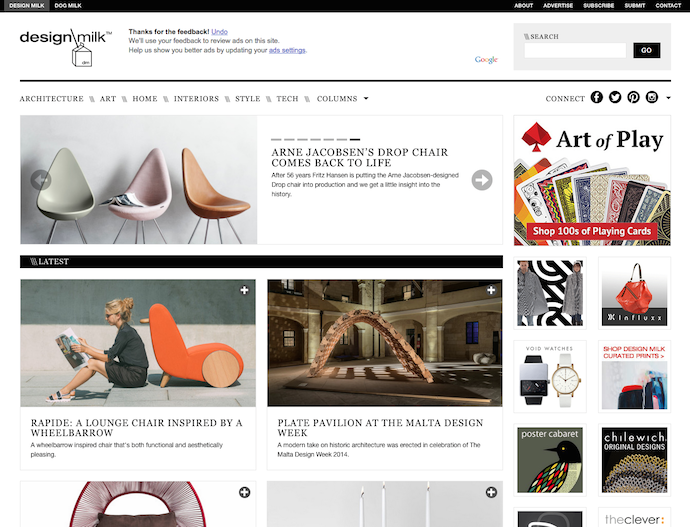Open the Tech category

(287, 99)
